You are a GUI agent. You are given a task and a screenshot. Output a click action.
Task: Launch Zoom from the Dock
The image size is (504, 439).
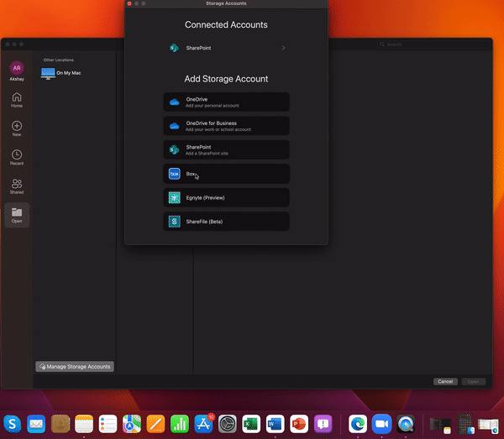point(382,424)
